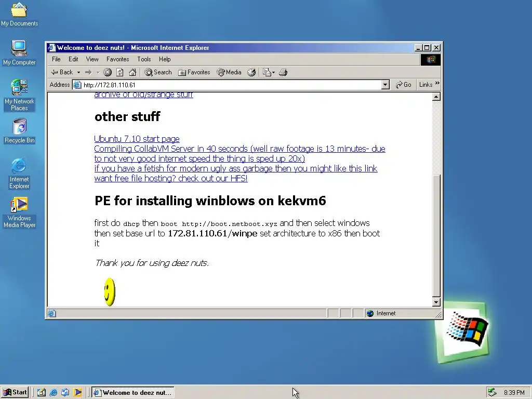
Task: Open the archive of old/strange stuff link
Action: (143, 95)
